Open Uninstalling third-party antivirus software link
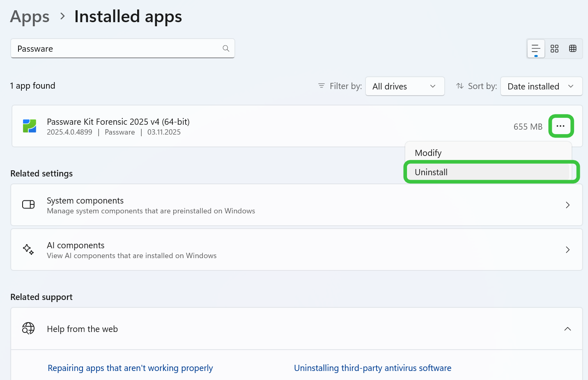This screenshot has width=588, height=380. [372, 368]
